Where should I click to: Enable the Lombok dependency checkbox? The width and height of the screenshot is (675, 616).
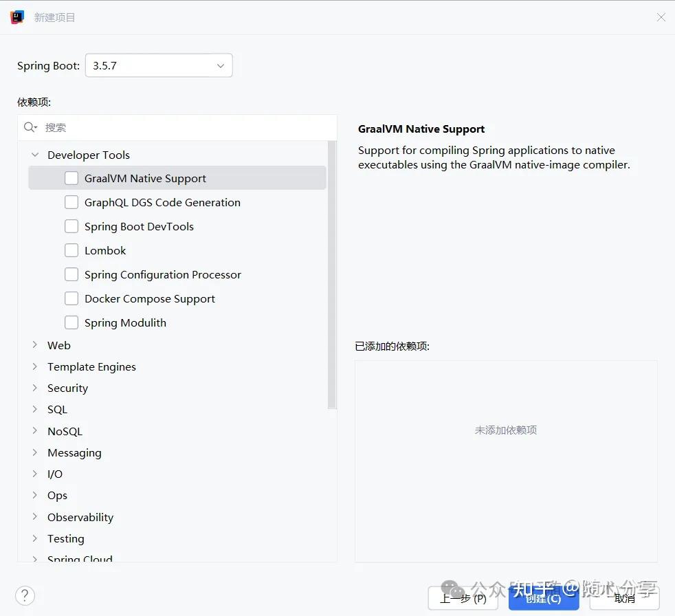tap(71, 250)
